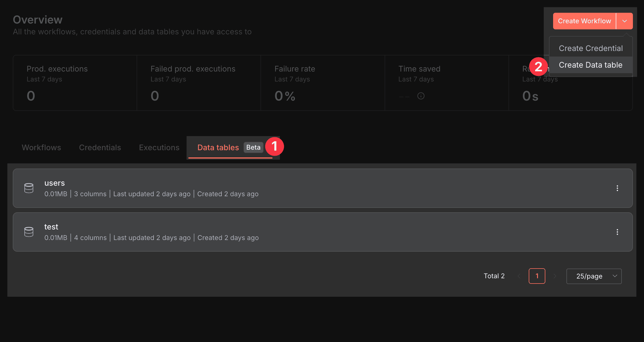Select Create Credential from dropdown menu
The image size is (644, 342).
click(591, 48)
